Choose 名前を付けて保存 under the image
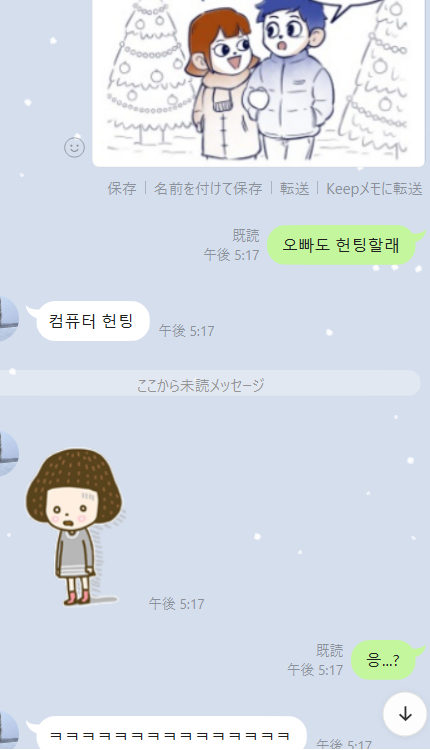This screenshot has height=750, width=430. [x=208, y=188]
